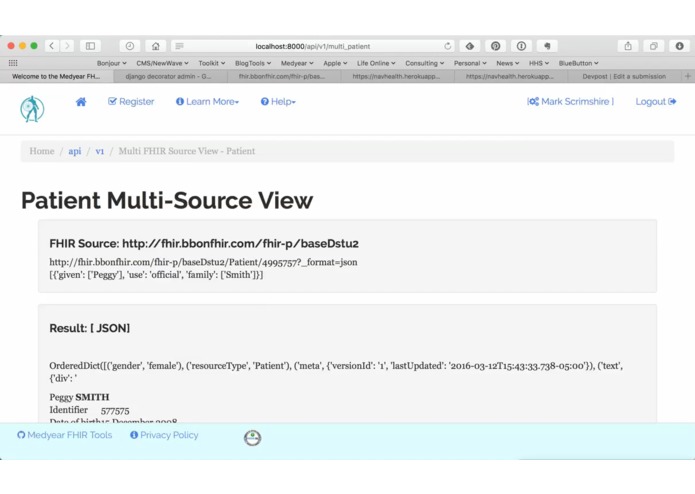Click the Medyear figure logo
Screen dimensions: 695x494
coord(32,109)
